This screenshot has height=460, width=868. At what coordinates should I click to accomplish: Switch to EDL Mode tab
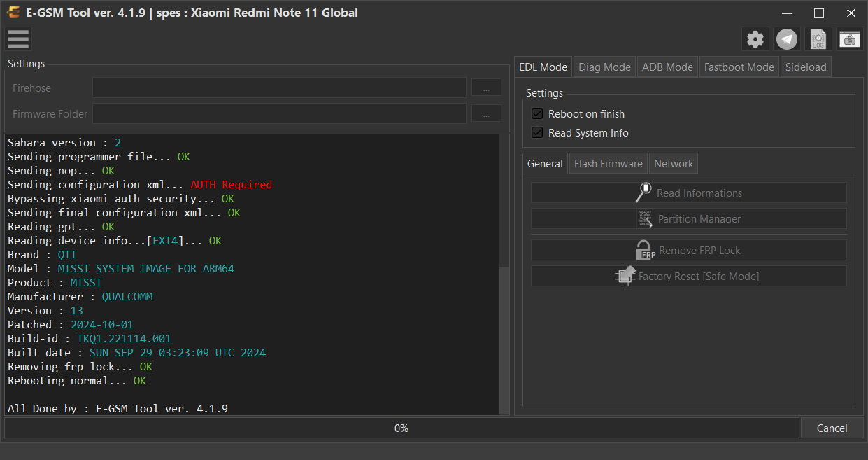[543, 67]
